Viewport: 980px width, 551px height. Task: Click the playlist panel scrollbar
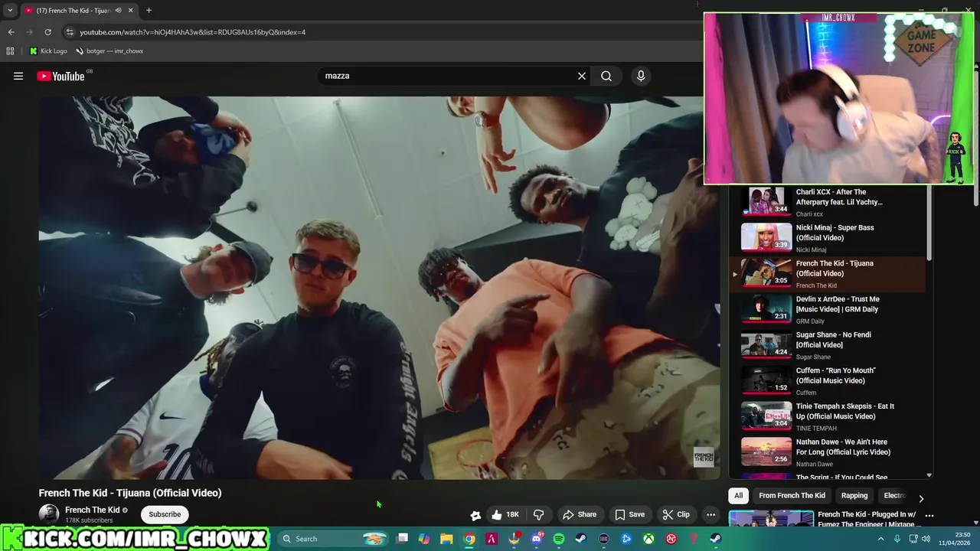(929, 223)
